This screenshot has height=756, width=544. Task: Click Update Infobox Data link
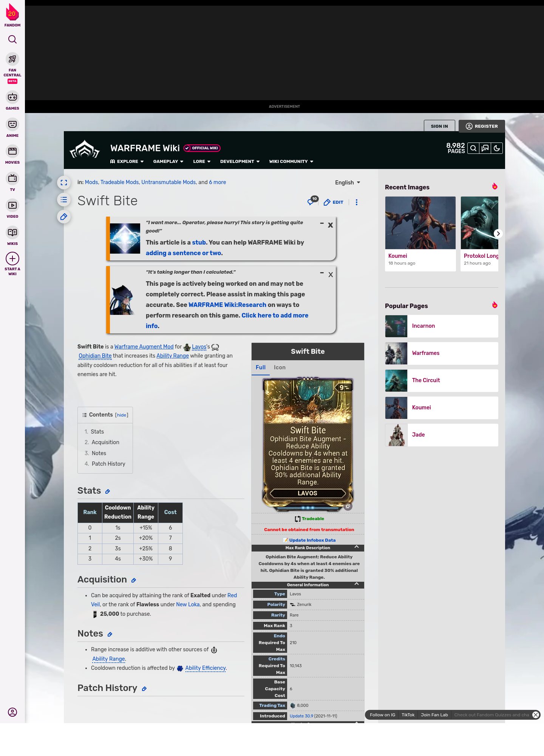pos(312,540)
